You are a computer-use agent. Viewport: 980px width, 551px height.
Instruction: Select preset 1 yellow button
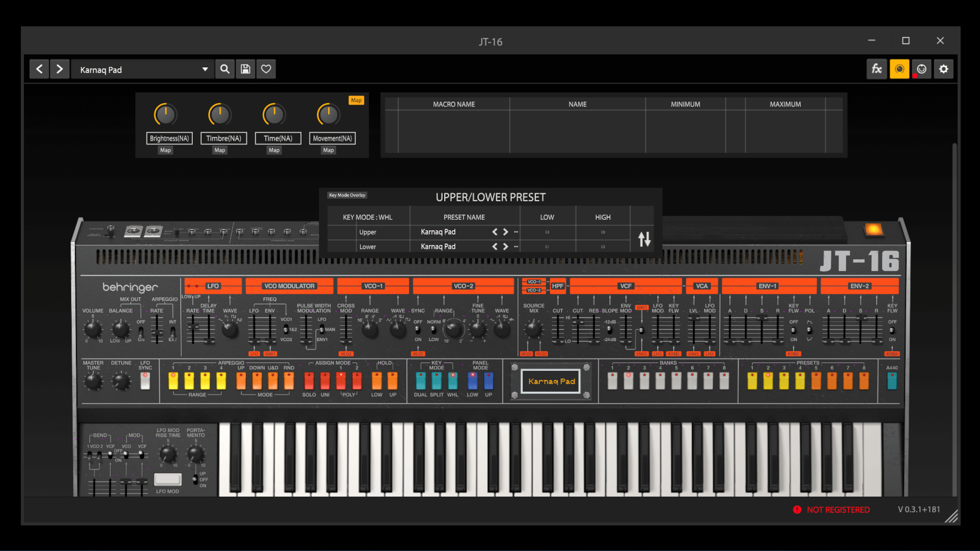(x=752, y=381)
